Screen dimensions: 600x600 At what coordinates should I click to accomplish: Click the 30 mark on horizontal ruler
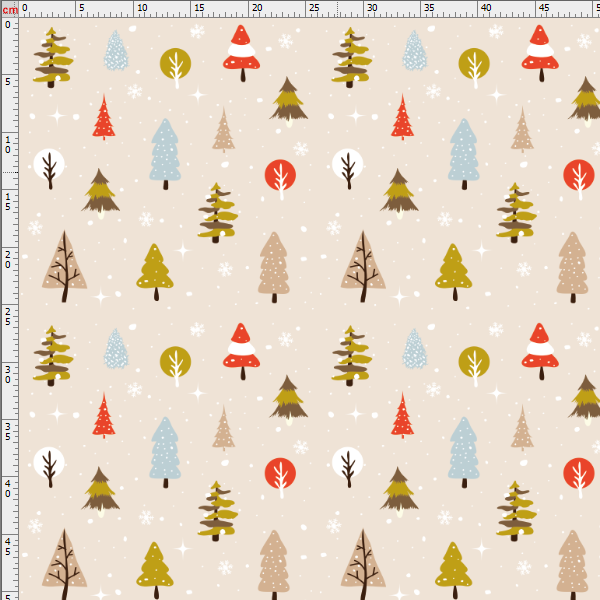click(x=372, y=8)
